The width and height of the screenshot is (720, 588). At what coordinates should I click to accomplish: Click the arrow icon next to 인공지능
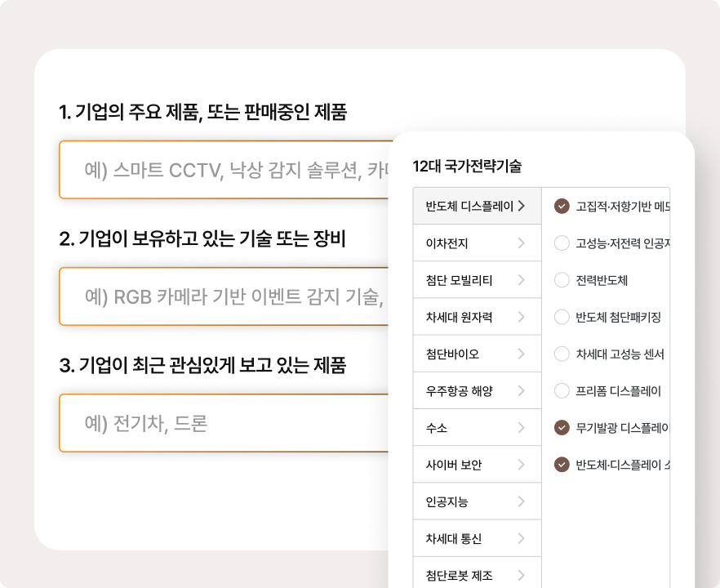[x=522, y=501]
